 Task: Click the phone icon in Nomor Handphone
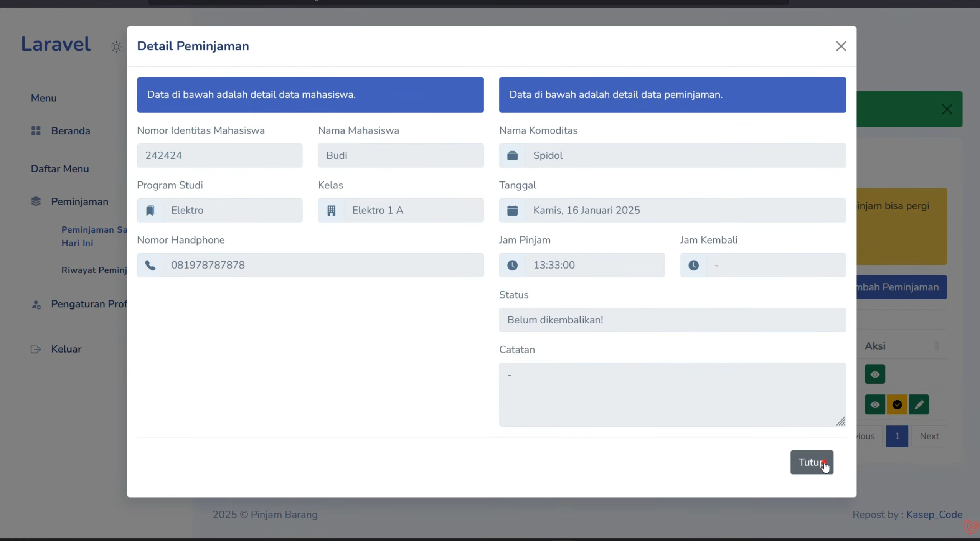pos(150,265)
